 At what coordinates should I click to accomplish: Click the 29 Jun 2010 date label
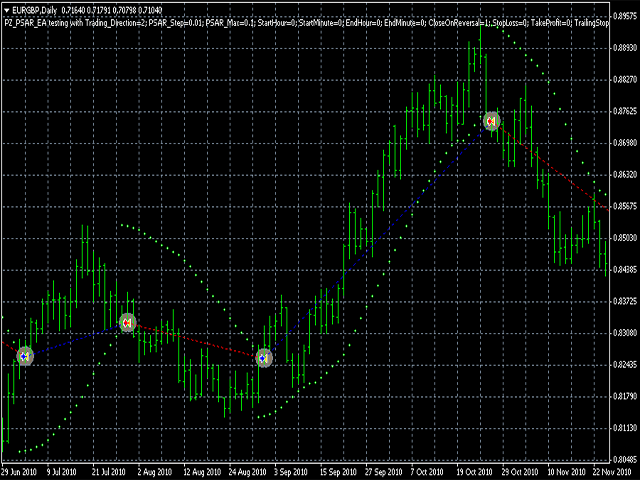(19, 472)
